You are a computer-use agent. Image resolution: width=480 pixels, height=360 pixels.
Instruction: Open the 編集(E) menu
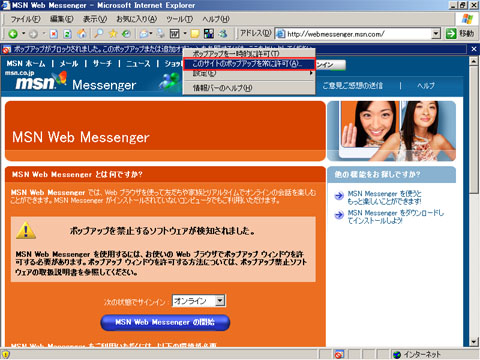(61, 19)
